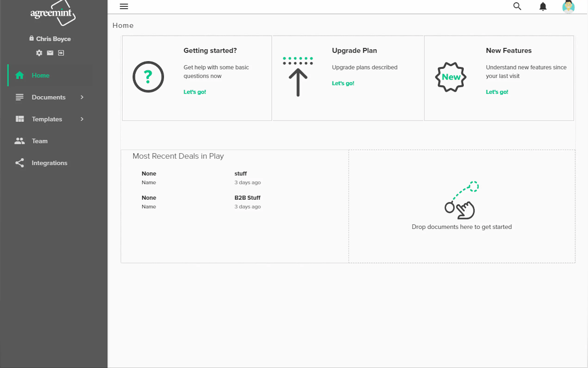The width and height of the screenshot is (588, 368).
Task: Click the logout icon in sidebar
Action: (x=61, y=53)
